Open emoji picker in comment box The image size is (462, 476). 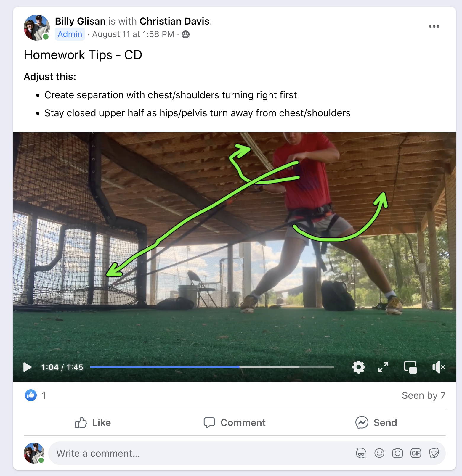379,453
